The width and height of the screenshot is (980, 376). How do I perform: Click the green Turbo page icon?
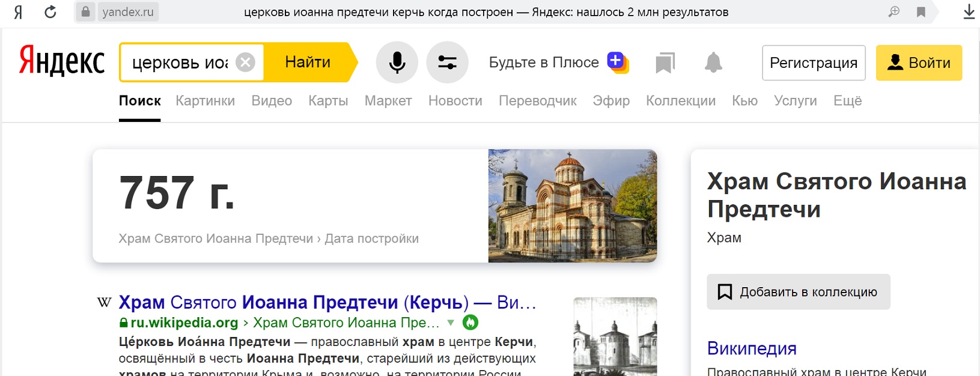(470, 323)
